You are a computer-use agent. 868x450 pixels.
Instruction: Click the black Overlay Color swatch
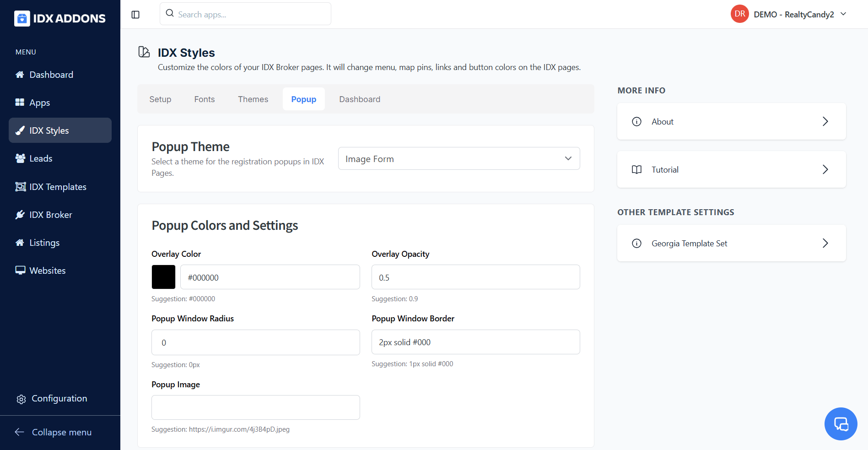tap(163, 277)
